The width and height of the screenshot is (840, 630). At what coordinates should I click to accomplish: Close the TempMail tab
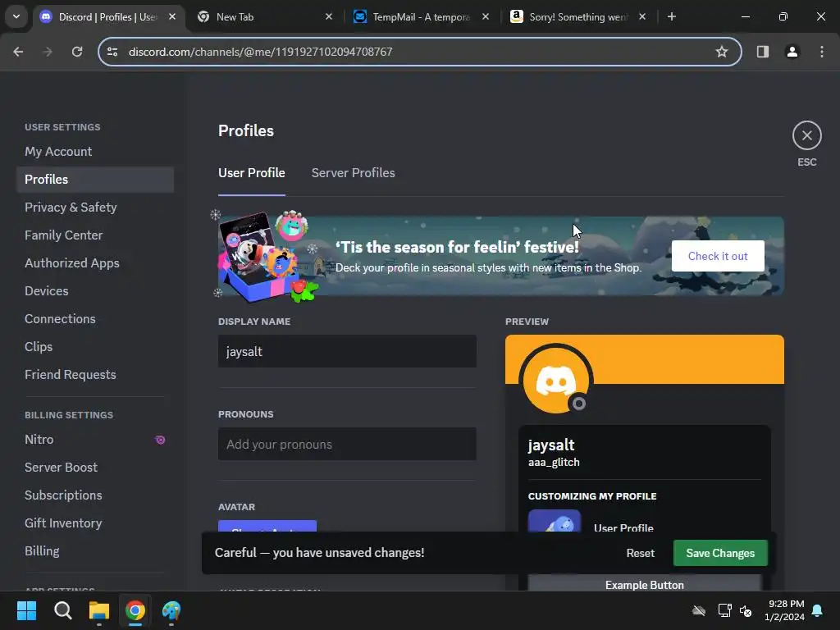486,16
